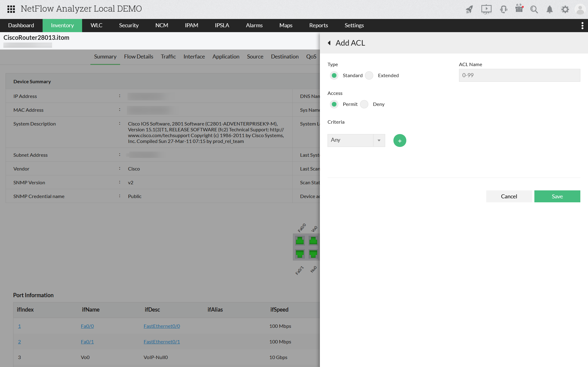Open the headset support icon
The width and height of the screenshot is (588, 367).
[x=503, y=9]
